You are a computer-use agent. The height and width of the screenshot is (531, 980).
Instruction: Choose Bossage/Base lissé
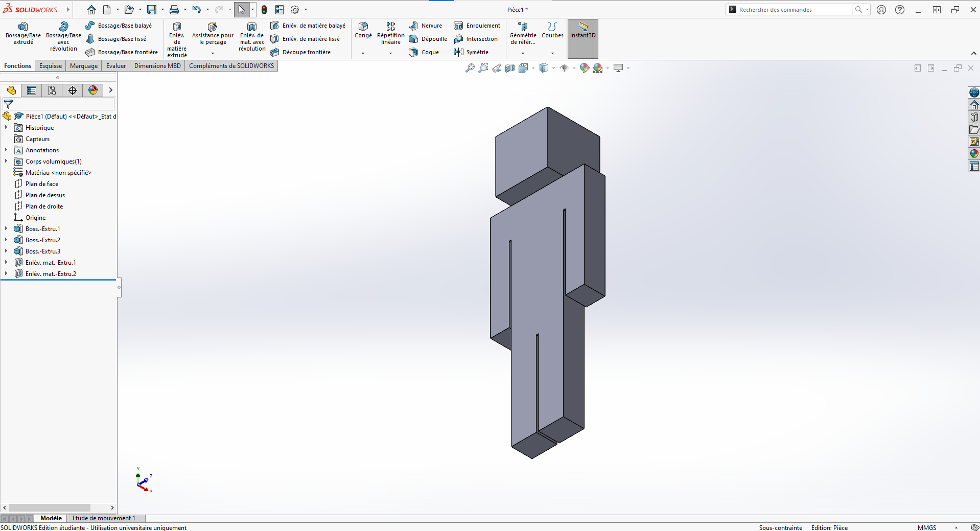coord(116,39)
